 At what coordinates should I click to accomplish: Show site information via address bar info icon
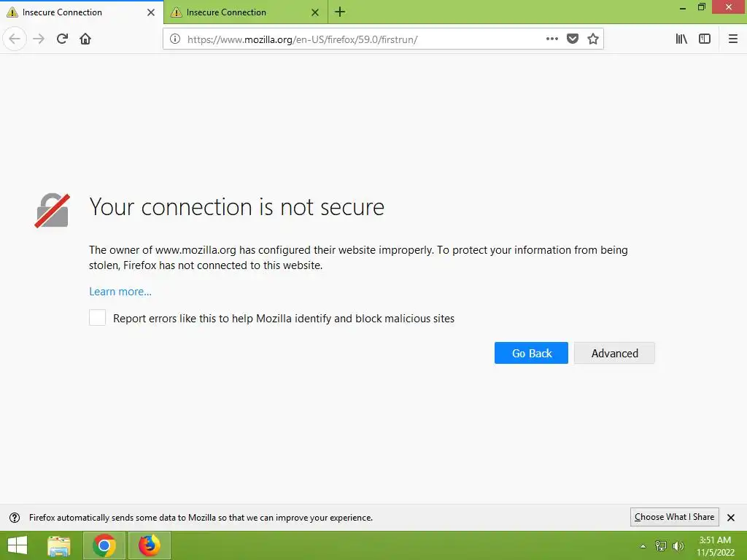coord(175,39)
